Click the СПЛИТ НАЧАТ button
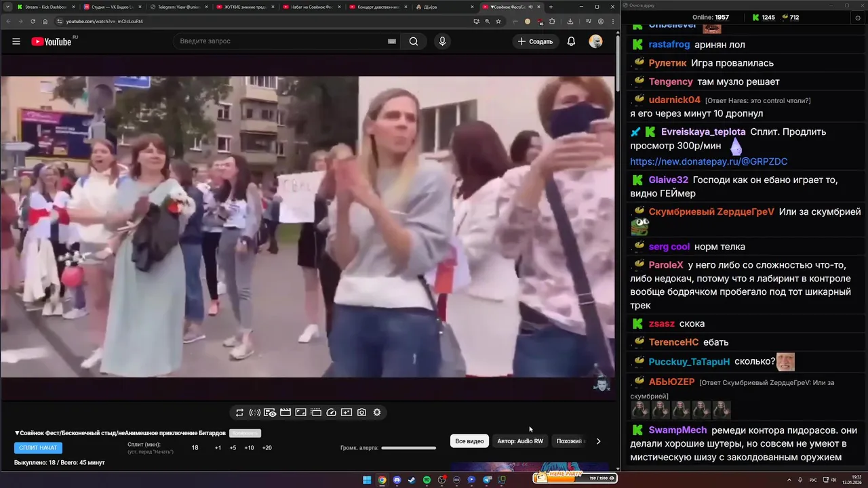This screenshot has height=488, width=868. pyautogui.click(x=38, y=448)
